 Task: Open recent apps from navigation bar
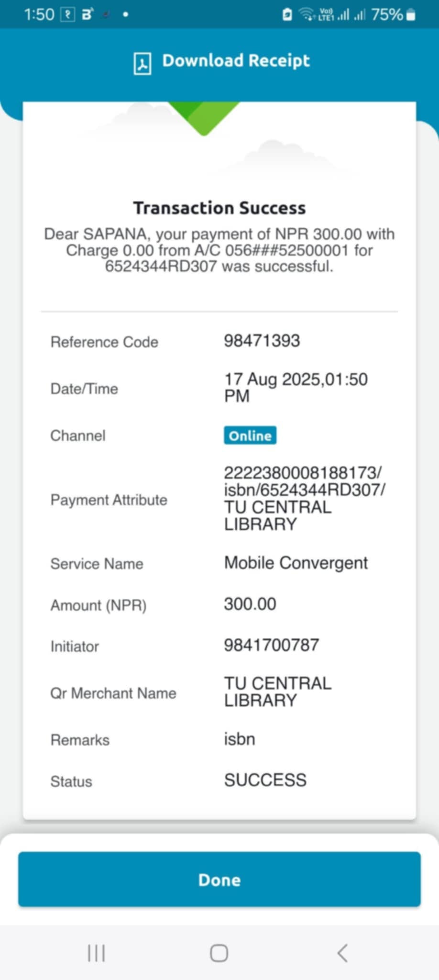point(96,953)
